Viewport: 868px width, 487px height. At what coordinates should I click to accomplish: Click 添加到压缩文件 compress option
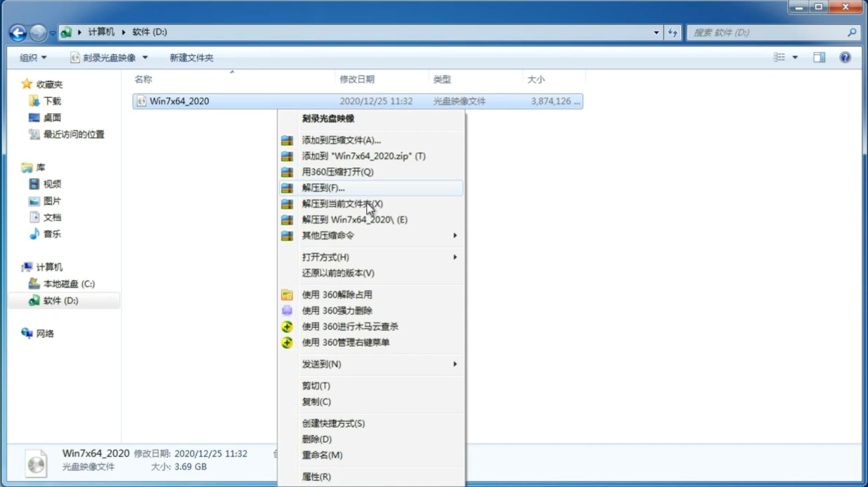tap(341, 140)
